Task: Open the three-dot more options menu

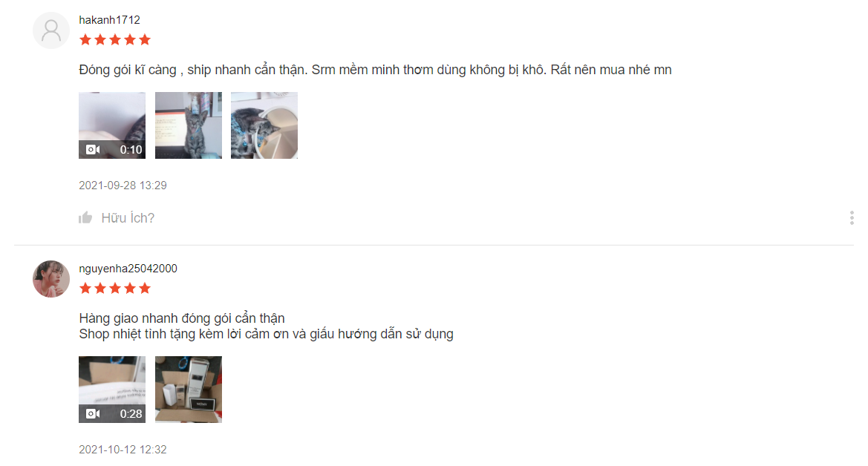Action: point(852,217)
